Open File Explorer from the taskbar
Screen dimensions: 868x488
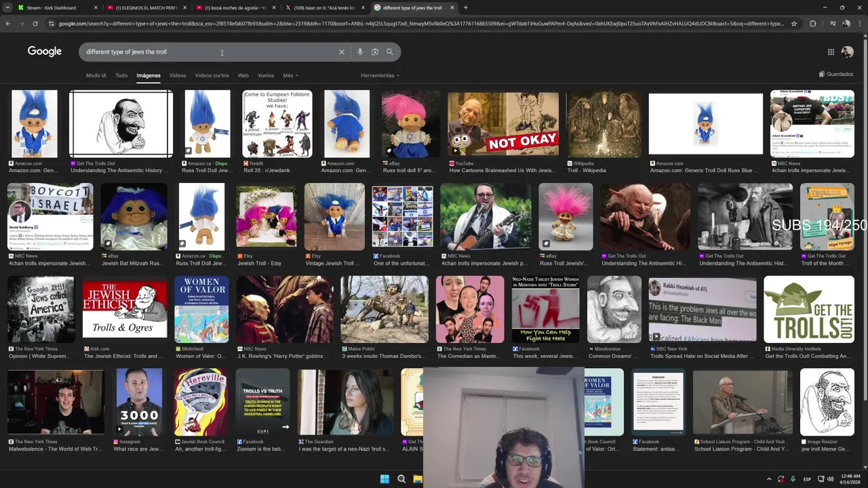[418, 479]
